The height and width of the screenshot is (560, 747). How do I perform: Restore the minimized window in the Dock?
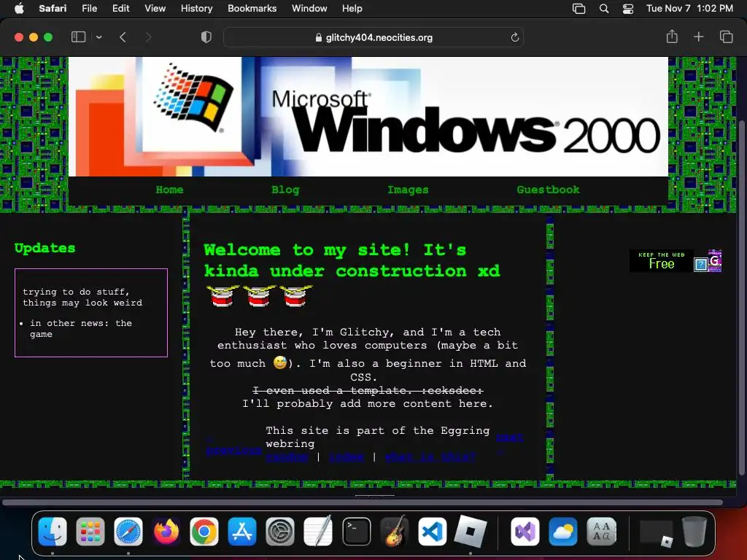tap(656, 533)
